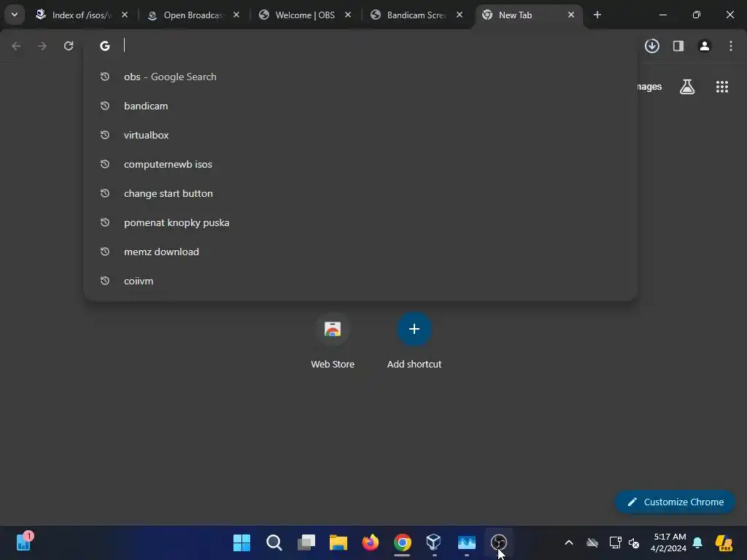Image resolution: width=747 pixels, height=560 pixels.
Task: Open the blue graph app in taskbar
Action: tap(466, 542)
